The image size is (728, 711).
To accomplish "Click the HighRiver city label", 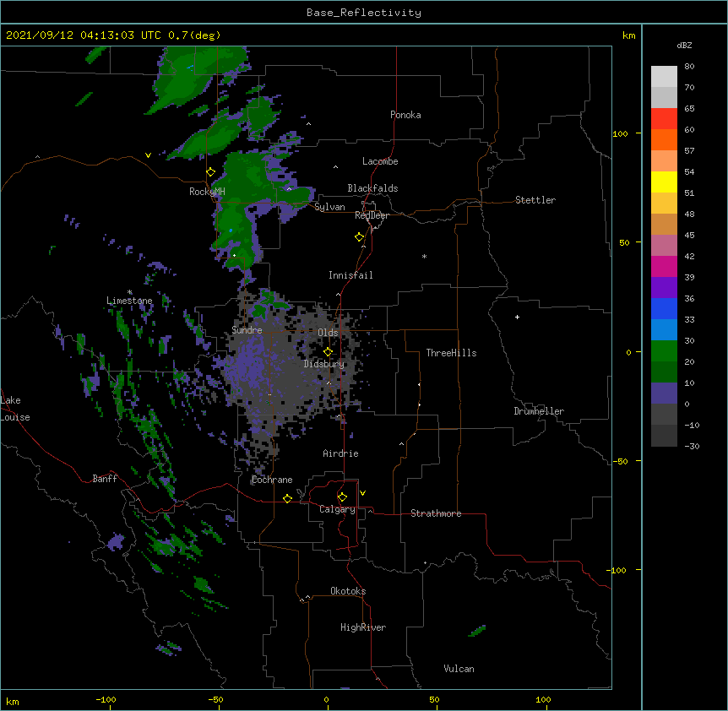I will 363,627.
